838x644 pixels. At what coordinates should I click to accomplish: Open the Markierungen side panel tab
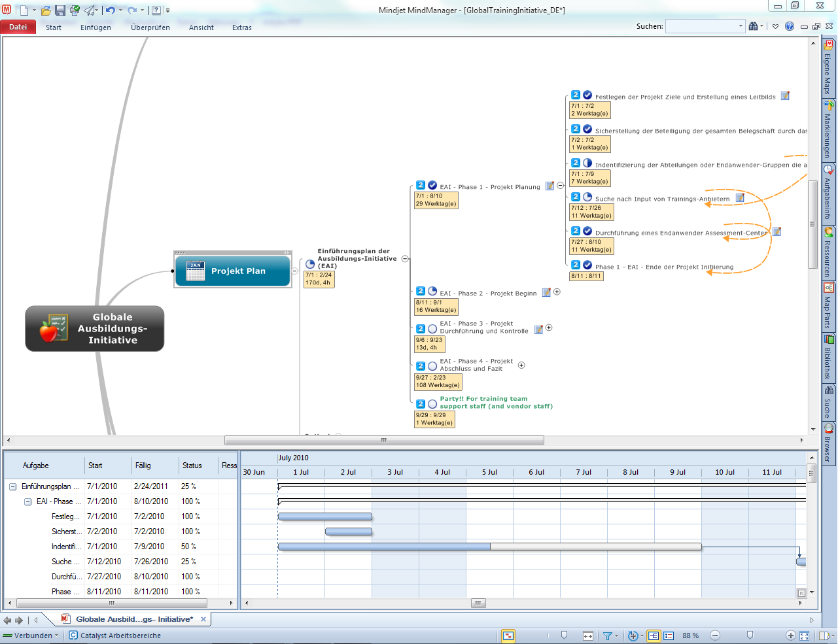point(829,130)
